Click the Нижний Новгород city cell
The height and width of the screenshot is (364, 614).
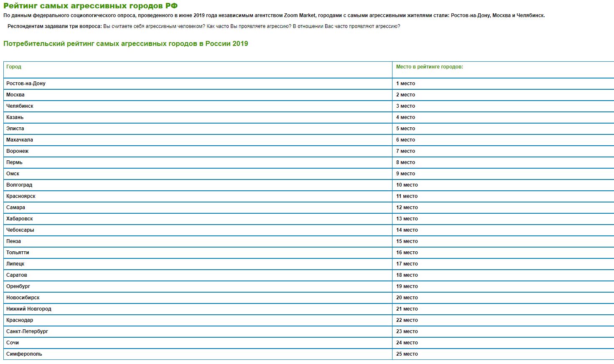[x=29, y=309]
